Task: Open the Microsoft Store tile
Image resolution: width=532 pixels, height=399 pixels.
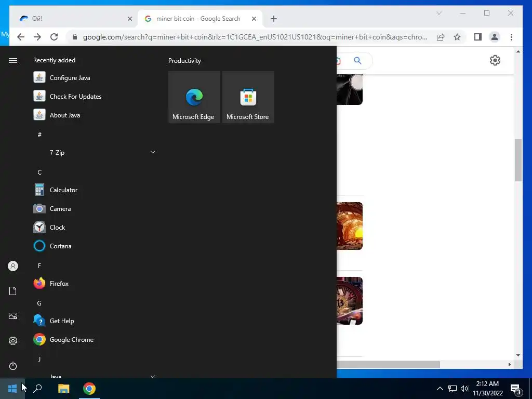Action: coord(248,97)
